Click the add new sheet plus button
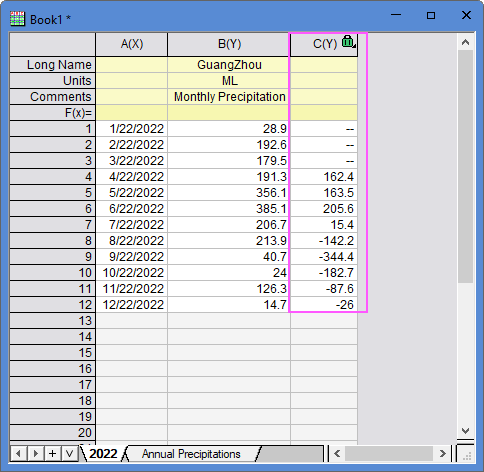This screenshot has width=484, height=472. click(53, 454)
